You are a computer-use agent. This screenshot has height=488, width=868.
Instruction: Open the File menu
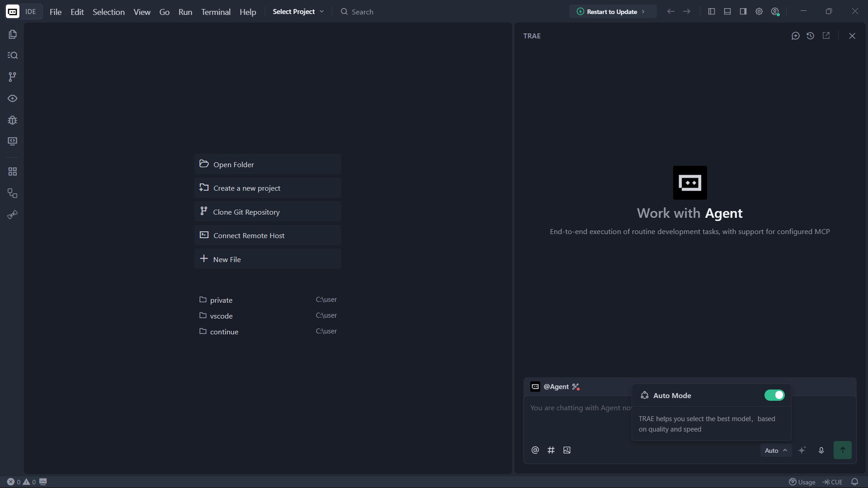coord(56,12)
